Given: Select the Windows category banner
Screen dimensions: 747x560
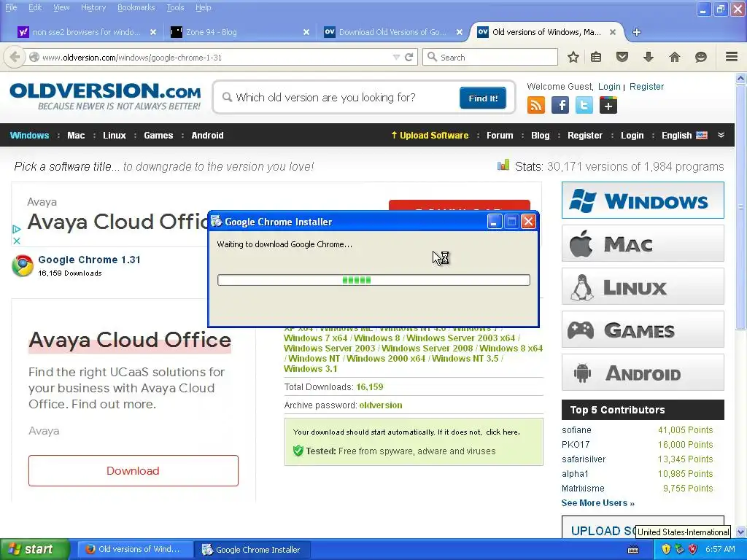Looking at the screenshot, I should tap(643, 201).
